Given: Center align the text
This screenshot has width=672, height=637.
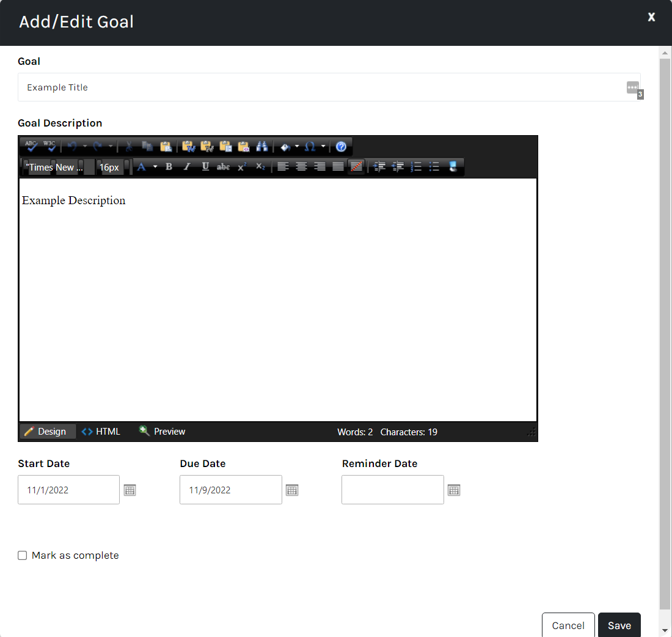Looking at the screenshot, I should click(x=301, y=166).
